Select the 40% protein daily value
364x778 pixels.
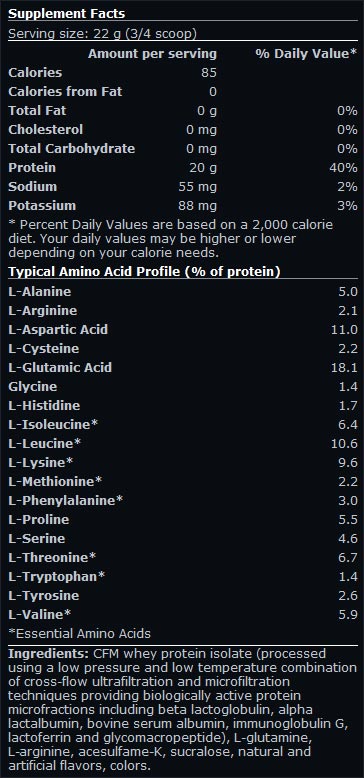pyautogui.click(x=343, y=168)
